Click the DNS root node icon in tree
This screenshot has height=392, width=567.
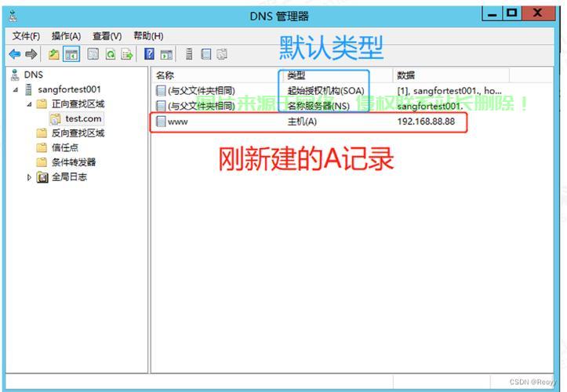15,74
